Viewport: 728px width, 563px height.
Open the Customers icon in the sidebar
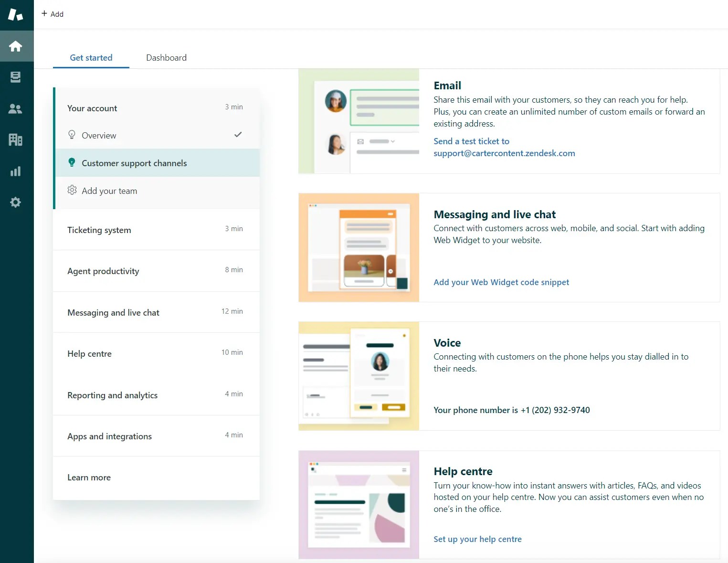pos(16,108)
